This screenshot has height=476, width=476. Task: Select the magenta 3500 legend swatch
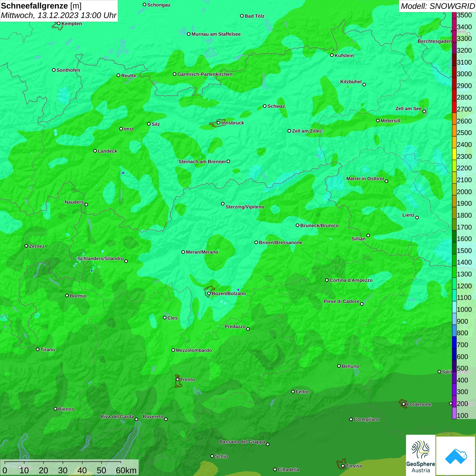pyautogui.click(x=454, y=15)
